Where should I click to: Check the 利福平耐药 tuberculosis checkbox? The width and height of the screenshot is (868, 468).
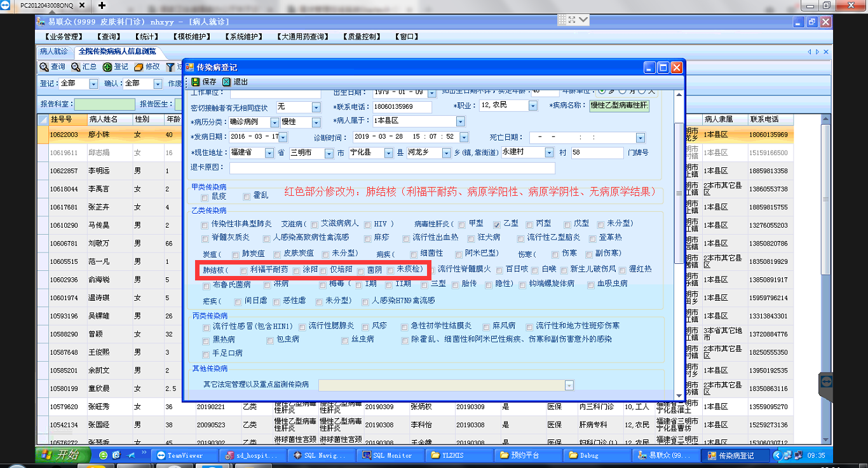click(244, 270)
